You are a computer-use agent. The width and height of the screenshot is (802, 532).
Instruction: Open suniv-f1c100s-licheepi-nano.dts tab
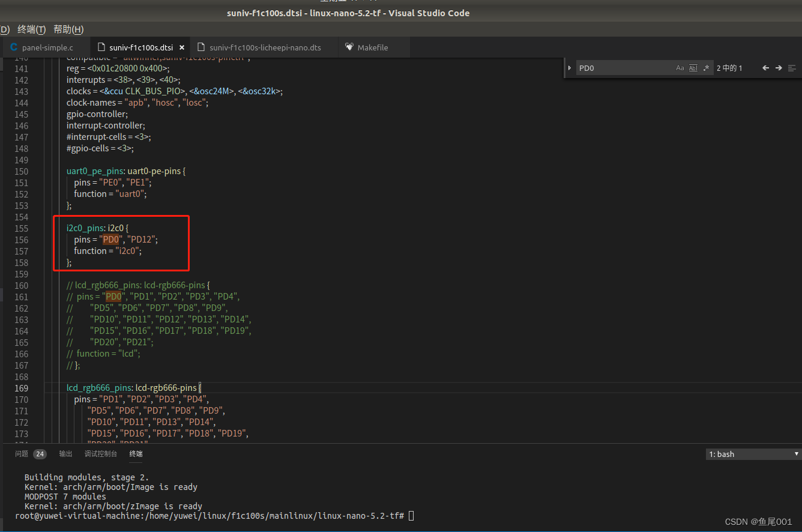(265, 47)
